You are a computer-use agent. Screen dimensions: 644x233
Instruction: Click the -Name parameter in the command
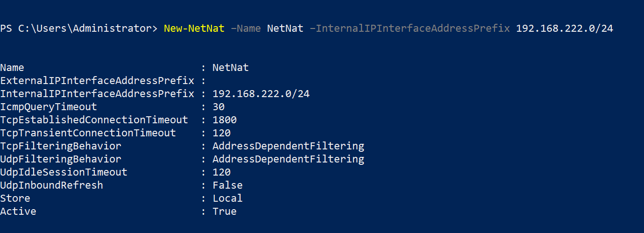[x=246, y=29]
